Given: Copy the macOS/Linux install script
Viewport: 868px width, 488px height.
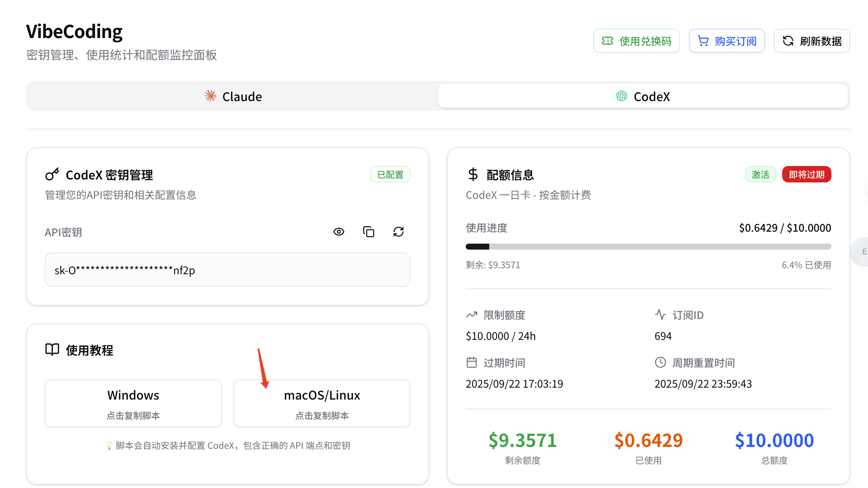Looking at the screenshot, I should (322, 403).
